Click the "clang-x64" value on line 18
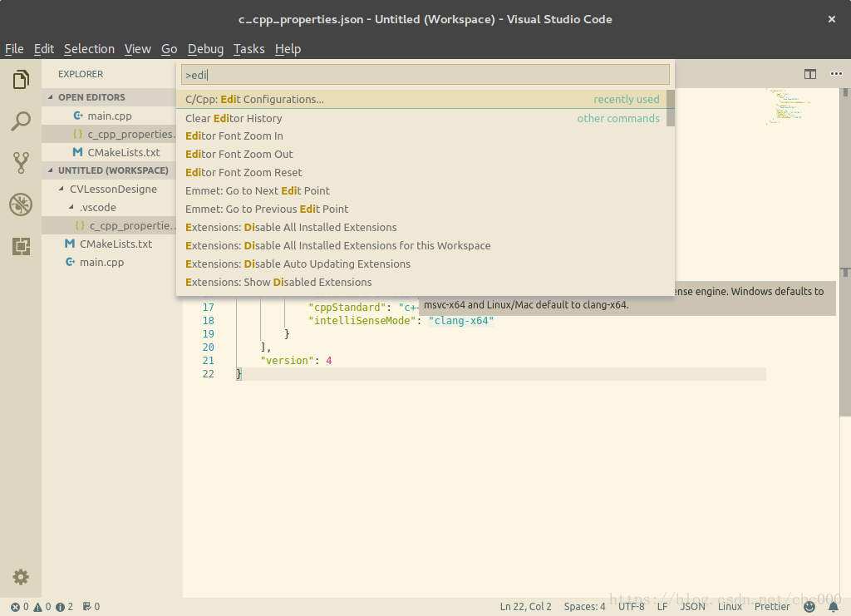 [460, 321]
